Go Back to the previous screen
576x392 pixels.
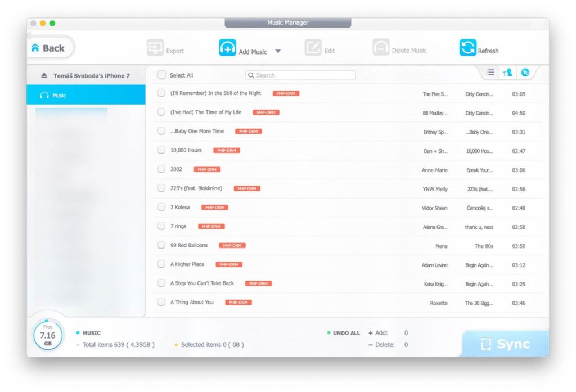(x=48, y=48)
